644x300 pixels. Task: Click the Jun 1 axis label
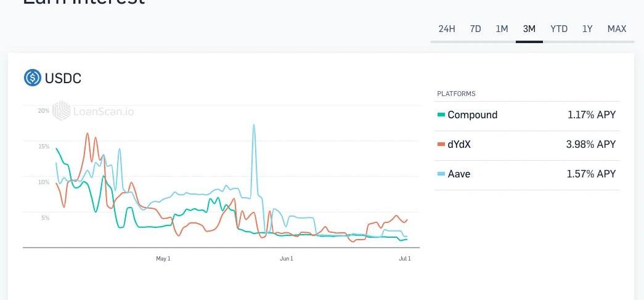pyautogui.click(x=287, y=259)
